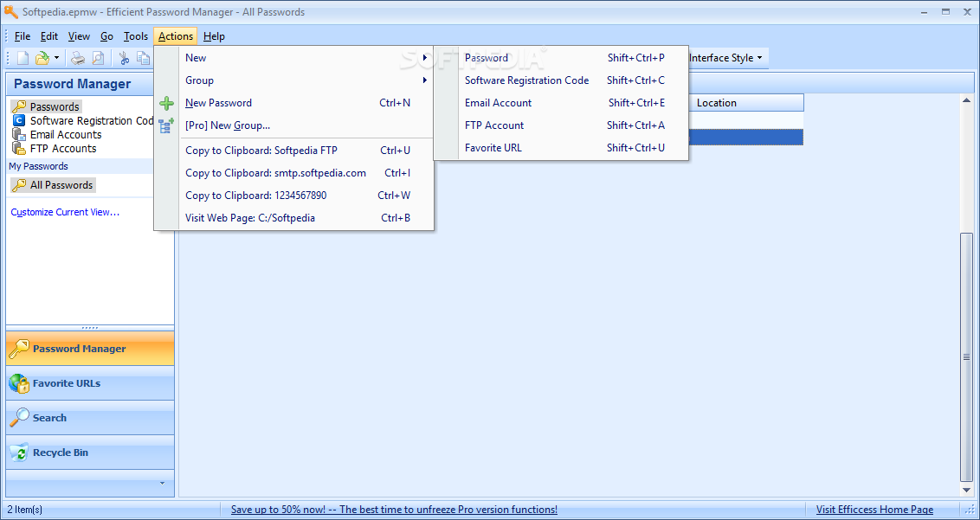Click the Print toolbar icon
The height and width of the screenshot is (520, 980).
(78, 59)
